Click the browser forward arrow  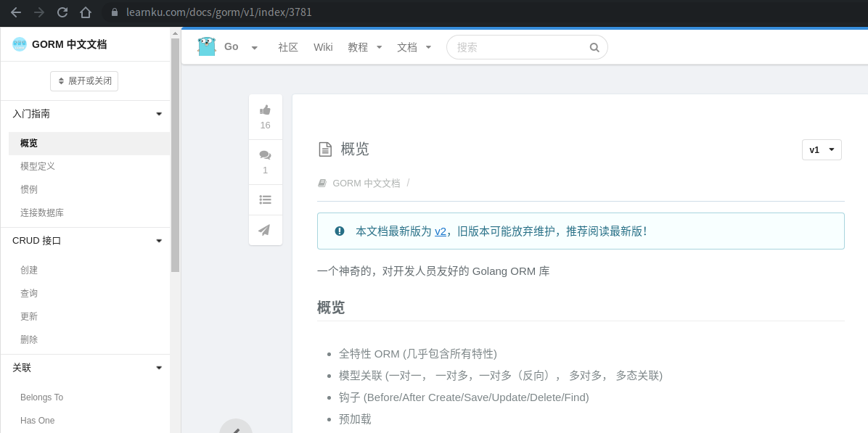click(x=39, y=12)
